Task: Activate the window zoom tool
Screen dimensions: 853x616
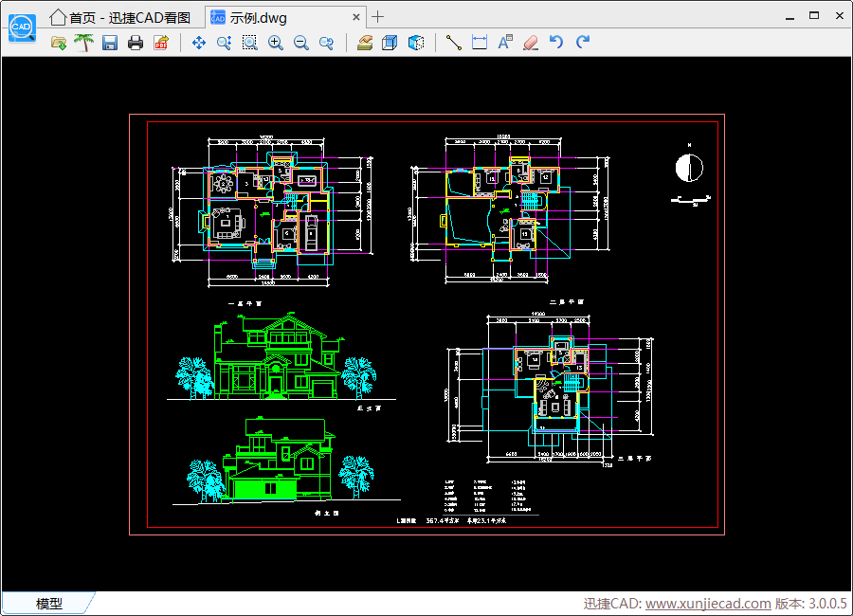Action: tap(249, 43)
